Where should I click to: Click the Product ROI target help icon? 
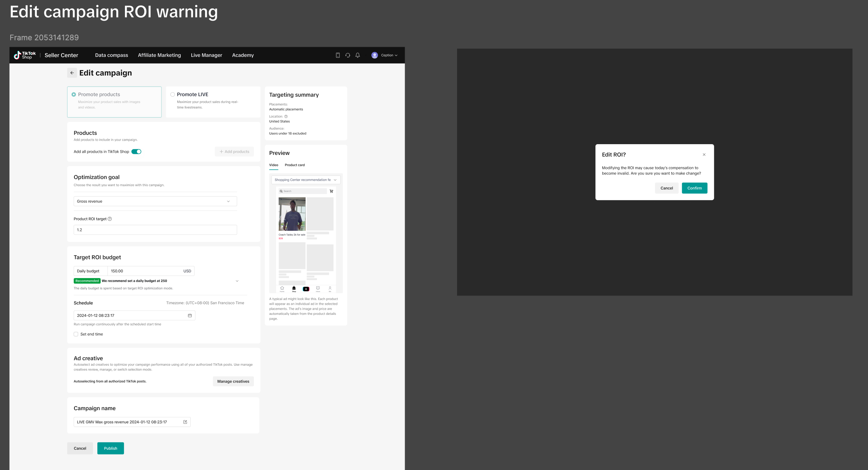[110, 219]
